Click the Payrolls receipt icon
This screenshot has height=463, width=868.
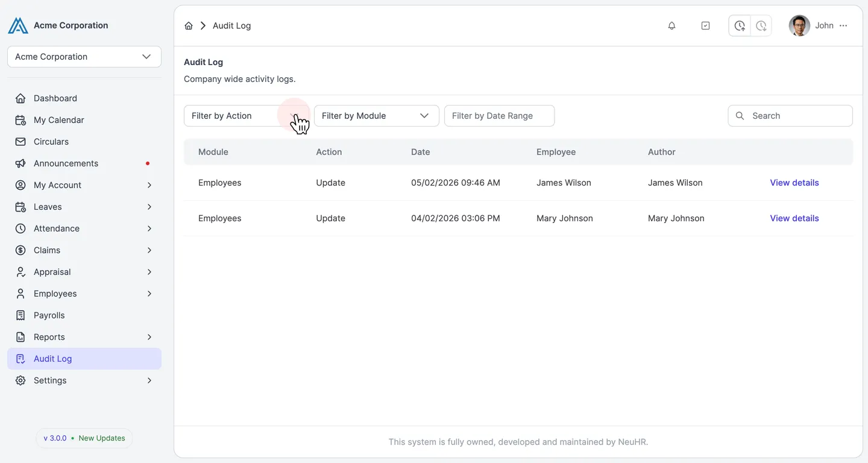[x=20, y=315]
